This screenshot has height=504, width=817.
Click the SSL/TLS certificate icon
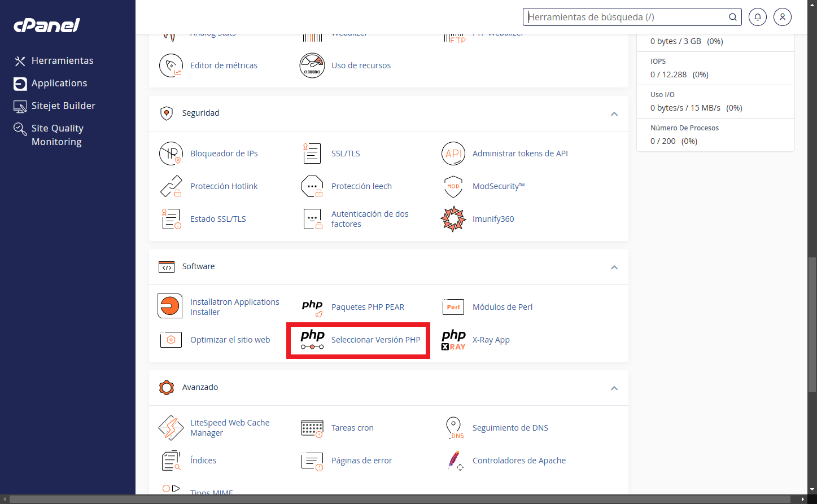coord(312,154)
